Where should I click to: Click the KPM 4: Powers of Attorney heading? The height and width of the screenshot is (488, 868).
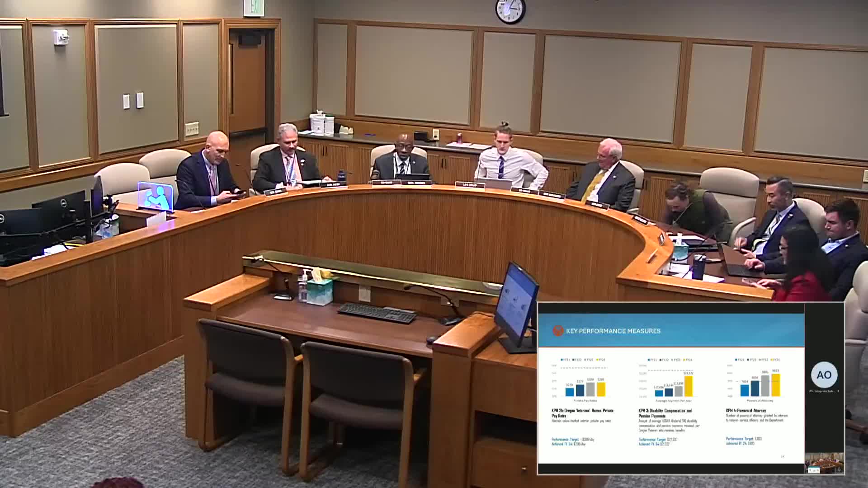point(745,411)
